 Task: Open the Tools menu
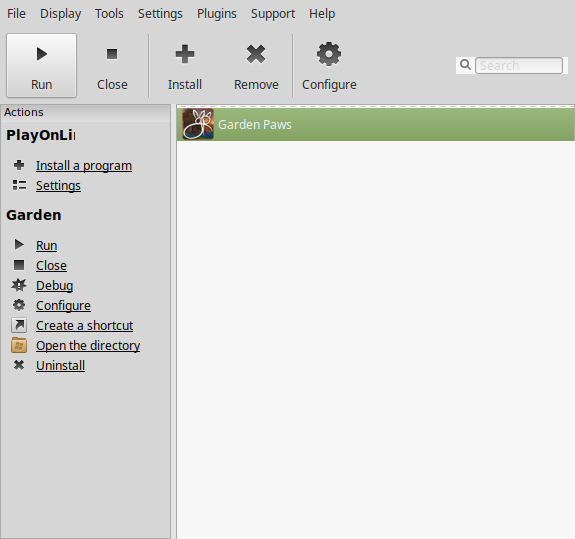click(109, 14)
